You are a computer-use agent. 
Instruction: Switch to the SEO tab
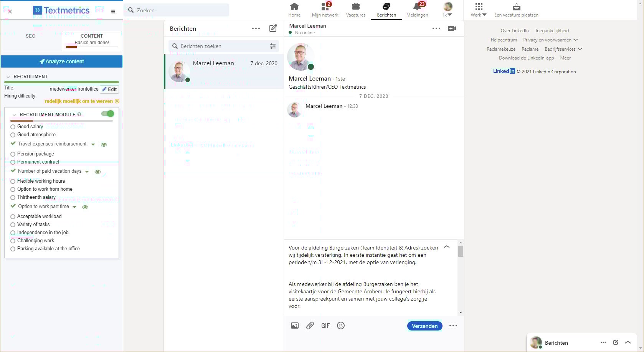coord(31,36)
